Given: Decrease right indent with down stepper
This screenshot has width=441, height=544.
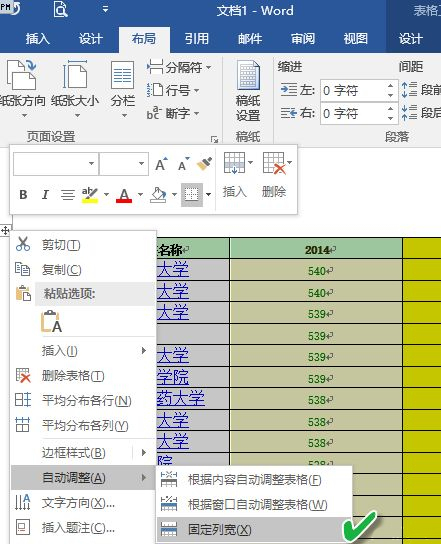Looking at the screenshot, I should 391,119.
